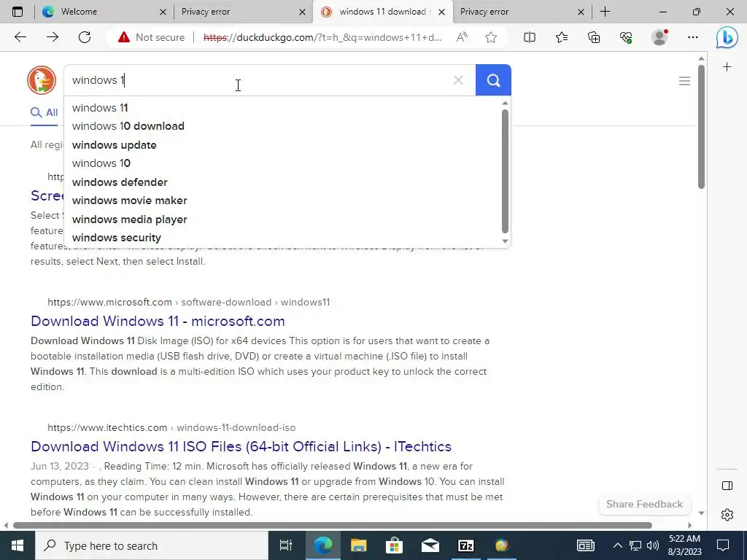
Task: Choose suggestion 'windows 10 download'
Action: point(284,126)
